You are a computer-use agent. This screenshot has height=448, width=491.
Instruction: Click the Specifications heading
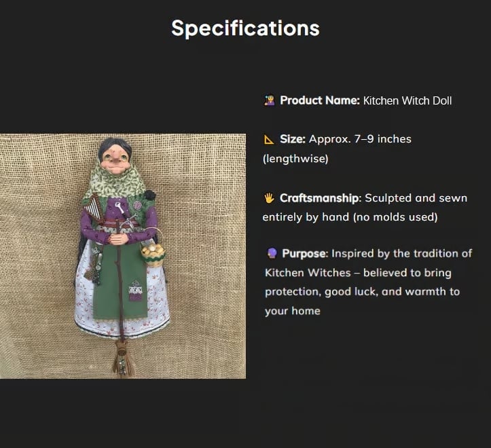point(245,28)
